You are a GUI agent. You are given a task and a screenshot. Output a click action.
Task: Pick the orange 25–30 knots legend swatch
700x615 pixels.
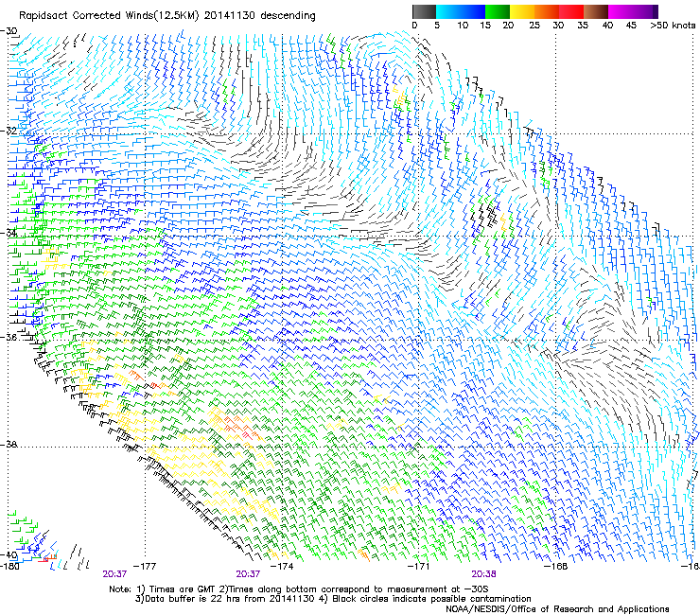pos(547,11)
